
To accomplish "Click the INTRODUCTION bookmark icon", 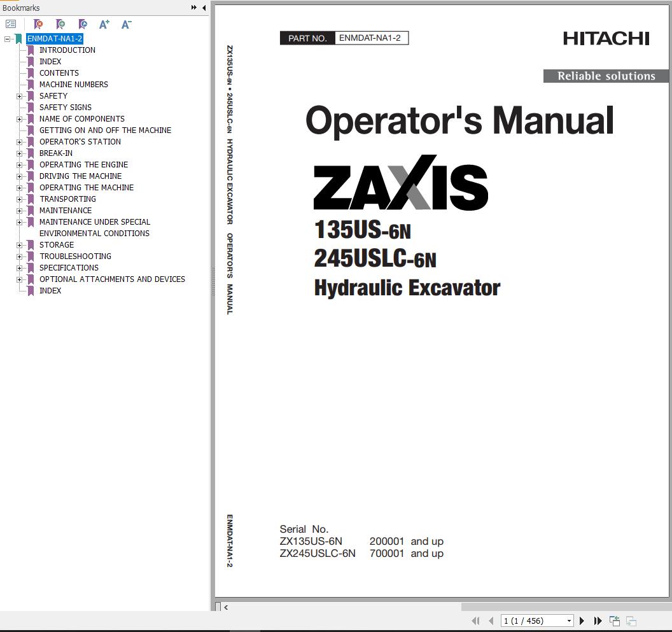I will click(x=31, y=50).
